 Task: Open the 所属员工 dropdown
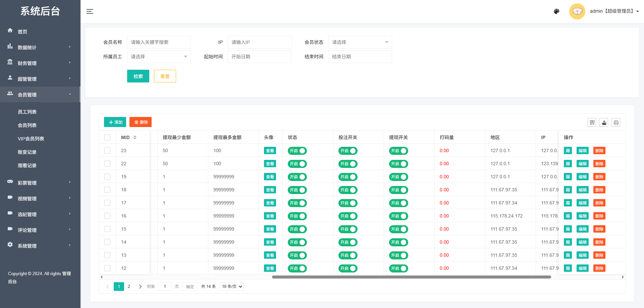click(159, 56)
